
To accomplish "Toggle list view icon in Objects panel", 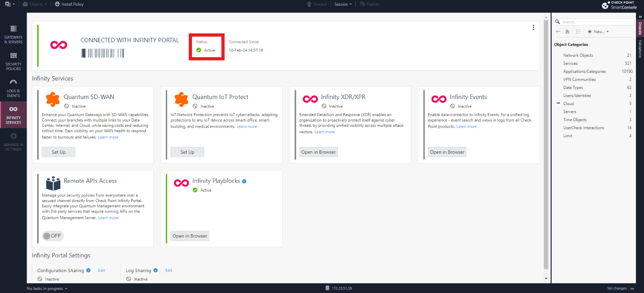I will (x=578, y=31).
